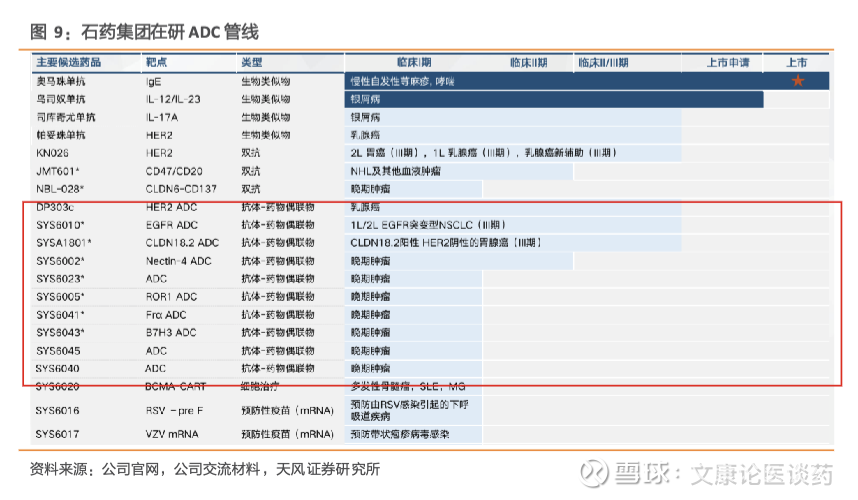Select the Frα ADC target cell
This screenshot has height=500, width=858.
pyautogui.click(x=166, y=315)
